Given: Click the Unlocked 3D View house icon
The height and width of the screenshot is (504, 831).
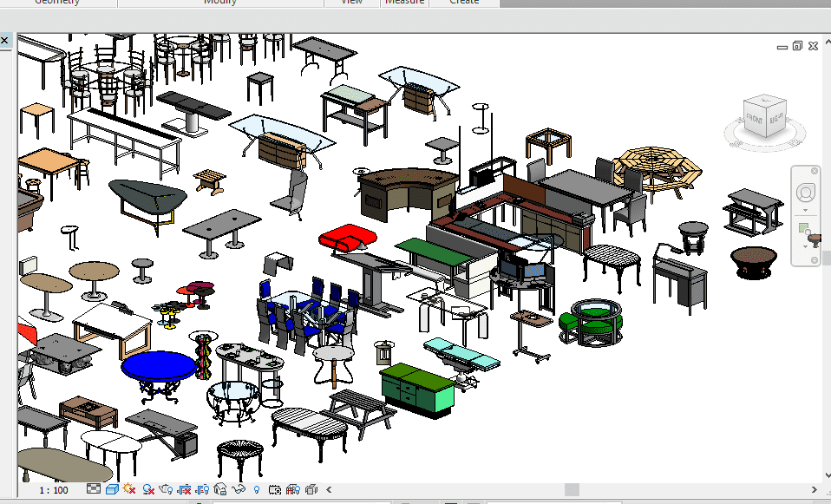Looking at the screenshot, I should point(220,490).
